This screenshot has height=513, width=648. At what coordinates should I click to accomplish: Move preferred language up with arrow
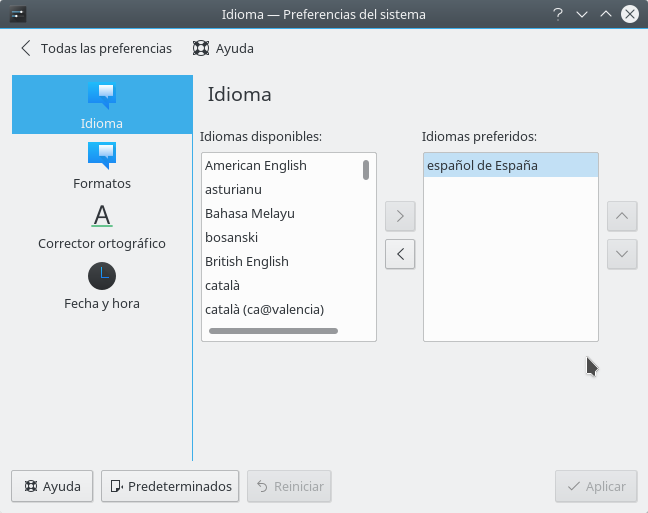pyautogui.click(x=622, y=215)
